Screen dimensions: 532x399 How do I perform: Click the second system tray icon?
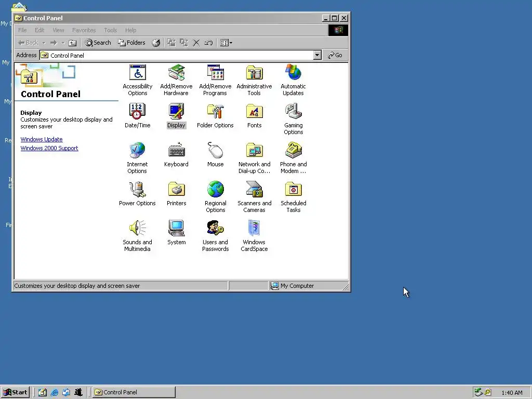pos(487,392)
